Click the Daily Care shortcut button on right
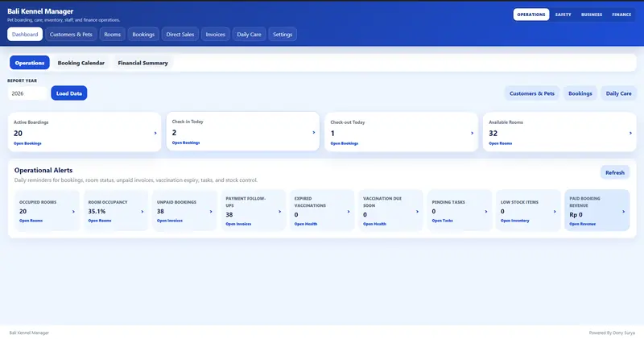The height and width of the screenshot is (339, 644). tap(618, 93)
